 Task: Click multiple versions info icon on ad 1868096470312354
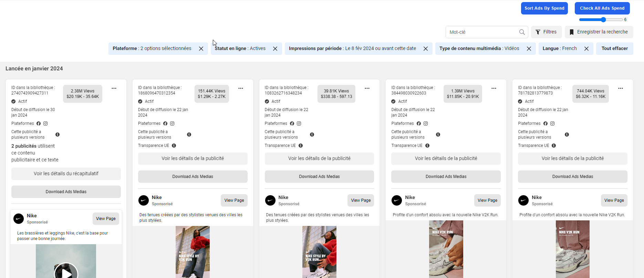189,135
